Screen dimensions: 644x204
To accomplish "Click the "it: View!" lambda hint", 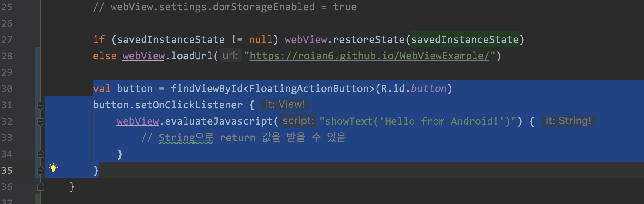I will 285,105.
